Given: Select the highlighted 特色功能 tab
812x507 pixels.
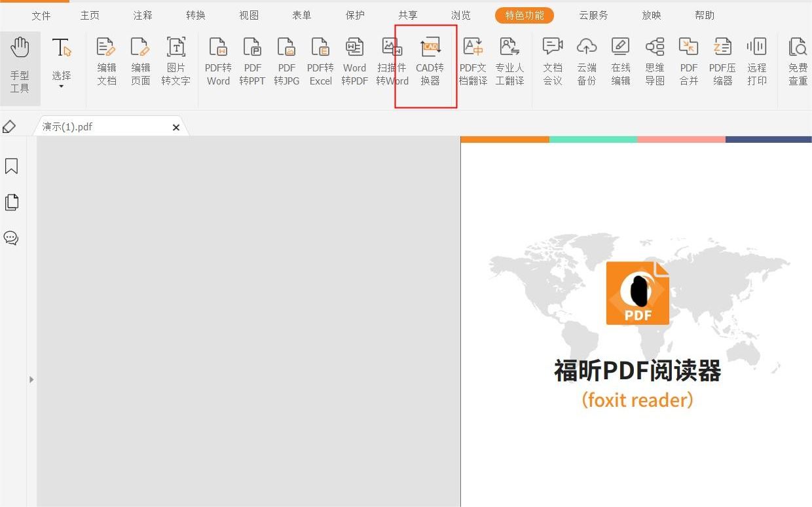Looking at the screenshot, I should (x=525, y=15).
